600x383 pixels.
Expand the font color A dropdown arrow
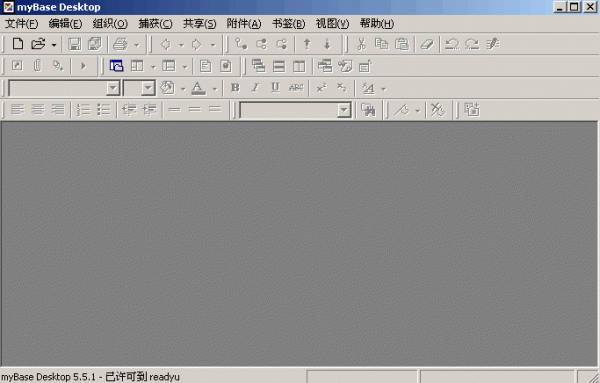pyautogui.click(x=215, y=89)
